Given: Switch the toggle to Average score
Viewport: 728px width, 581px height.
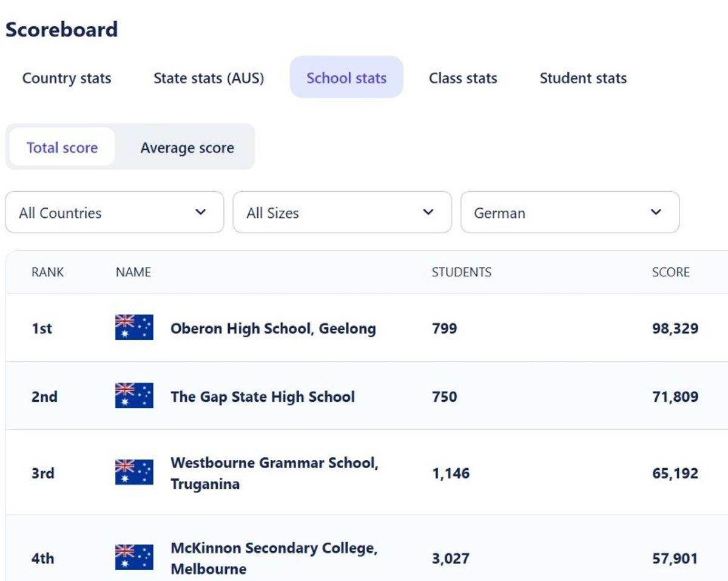Looking at the screenshot, I should pyautogui.click(x=187, y=148).
